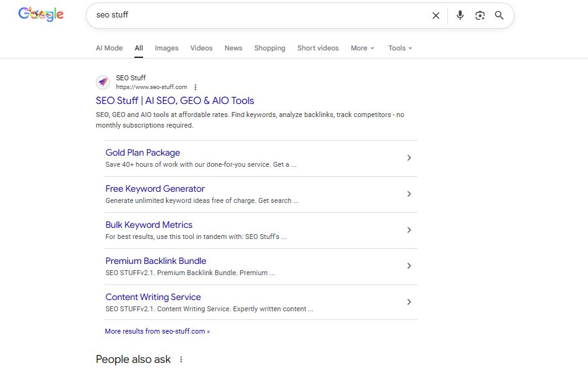This screenshot has height=371, width=588.
Task: Click chevron arrow on Premium Backlink Bundle row
Action: pos(409,266)
